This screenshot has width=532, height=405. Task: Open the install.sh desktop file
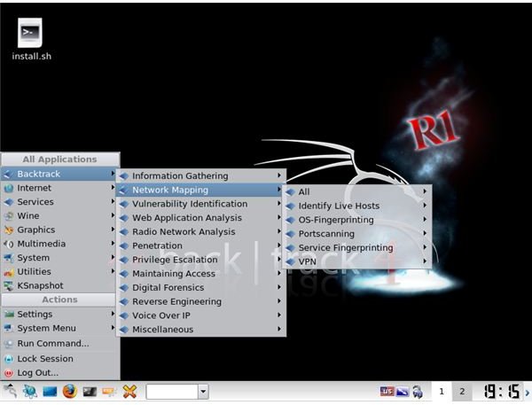(x=30, y=39)
